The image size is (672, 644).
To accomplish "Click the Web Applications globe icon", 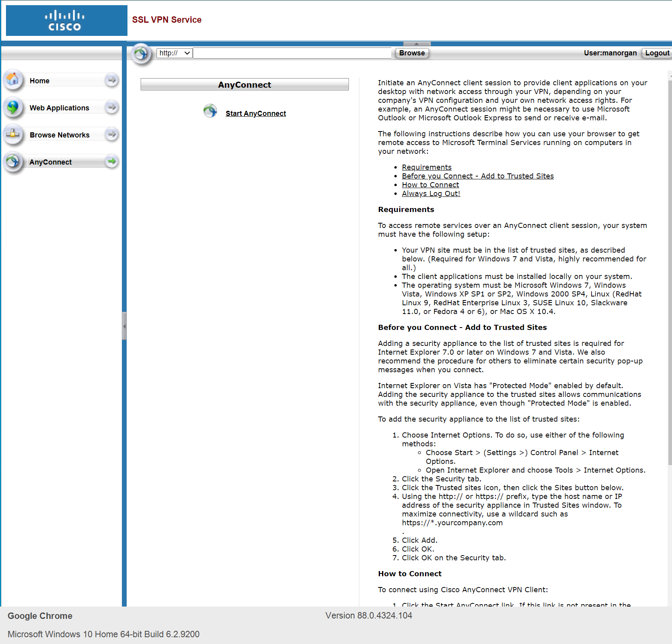I will click(13, 107).
